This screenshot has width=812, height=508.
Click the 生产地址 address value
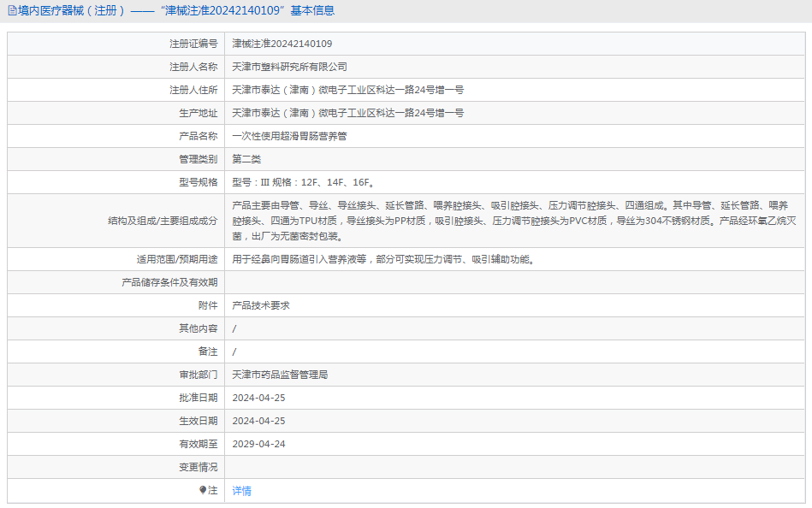pos(348,113)
